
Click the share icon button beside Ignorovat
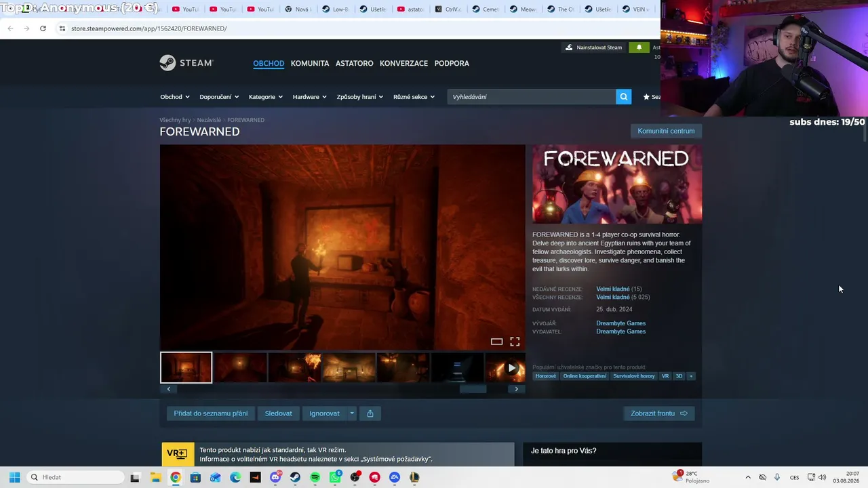coord(370,413)
